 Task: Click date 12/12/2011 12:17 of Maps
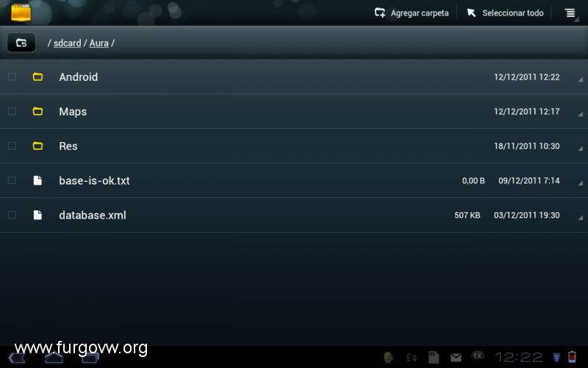(526, 112)
